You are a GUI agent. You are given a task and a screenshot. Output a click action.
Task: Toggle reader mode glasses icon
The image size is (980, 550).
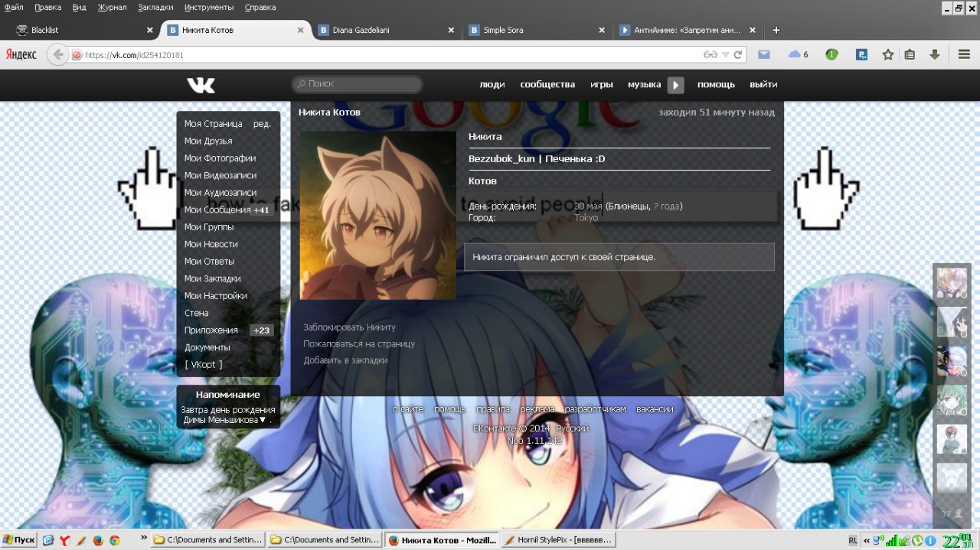pos(710,55)
